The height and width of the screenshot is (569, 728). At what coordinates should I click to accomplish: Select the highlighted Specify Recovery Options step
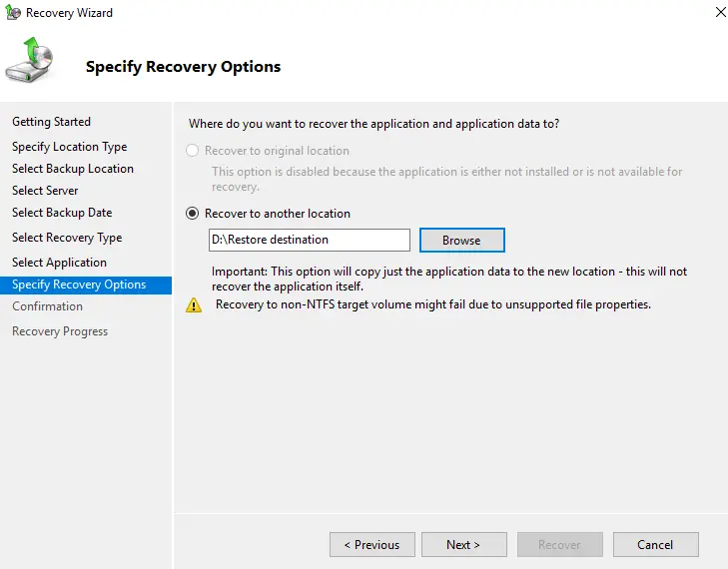click(x=79, y=284)
